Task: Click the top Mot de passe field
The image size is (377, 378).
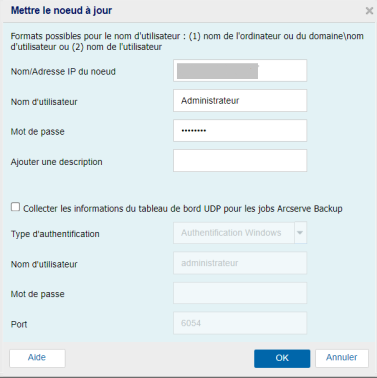Action: pos(240,131)
